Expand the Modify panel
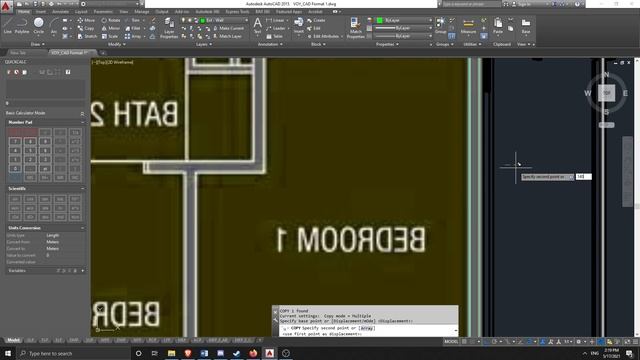 click(x=117, y=44)
